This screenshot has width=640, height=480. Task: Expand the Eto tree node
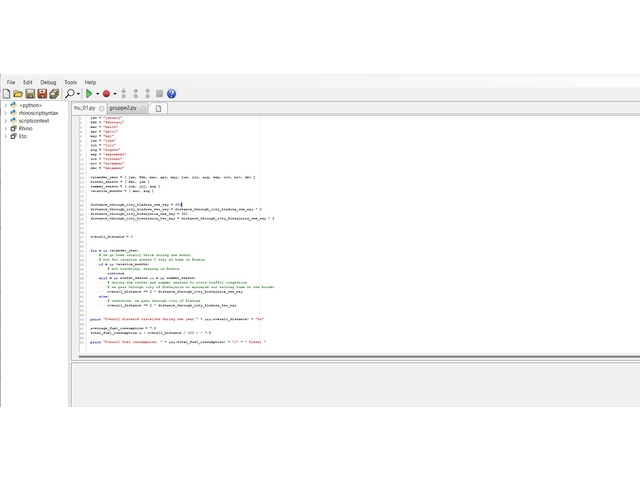pyautogui.click(x=5, y=136)
